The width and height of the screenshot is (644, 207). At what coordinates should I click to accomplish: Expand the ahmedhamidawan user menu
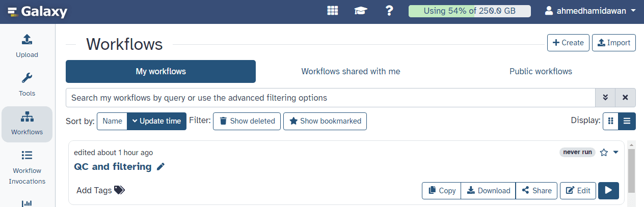point(590,11)
